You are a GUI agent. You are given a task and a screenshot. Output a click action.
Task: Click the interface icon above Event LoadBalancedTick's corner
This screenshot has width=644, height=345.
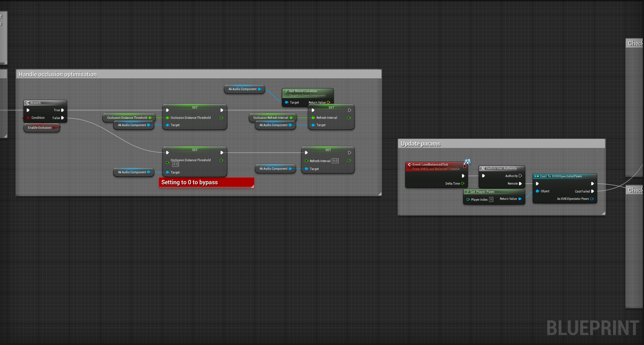click(467, 162)
